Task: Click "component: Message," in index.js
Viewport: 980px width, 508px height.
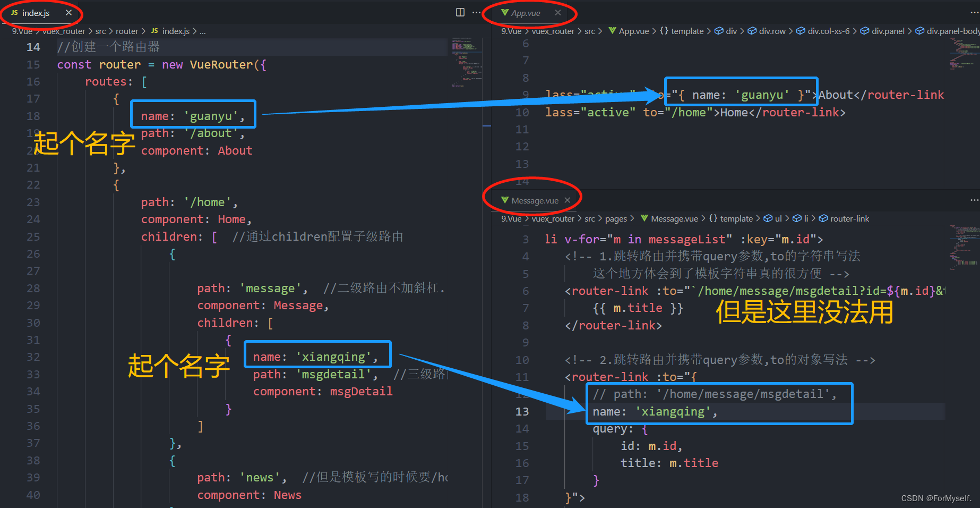Action: coord(263,306)
